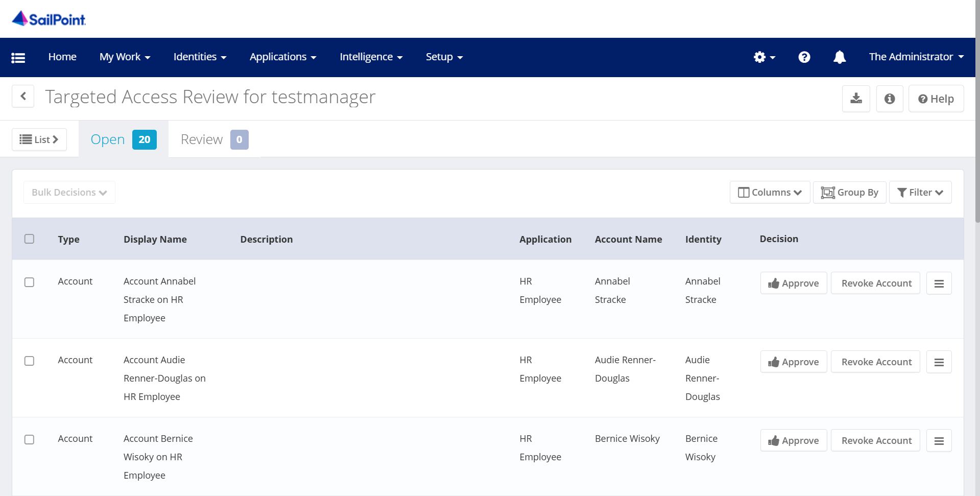Switch to the Review tab
Image resolution: width=980 pixels, height=496 pixels.
point(214,139)
